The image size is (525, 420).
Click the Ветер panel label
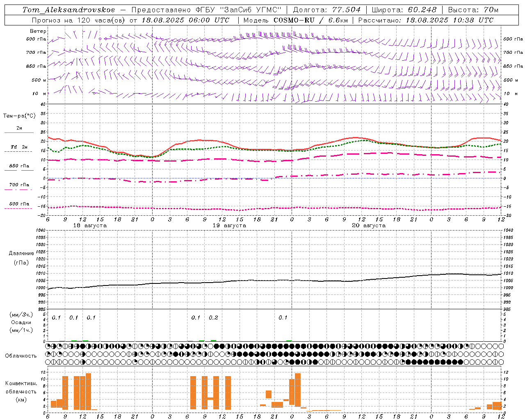38,31
